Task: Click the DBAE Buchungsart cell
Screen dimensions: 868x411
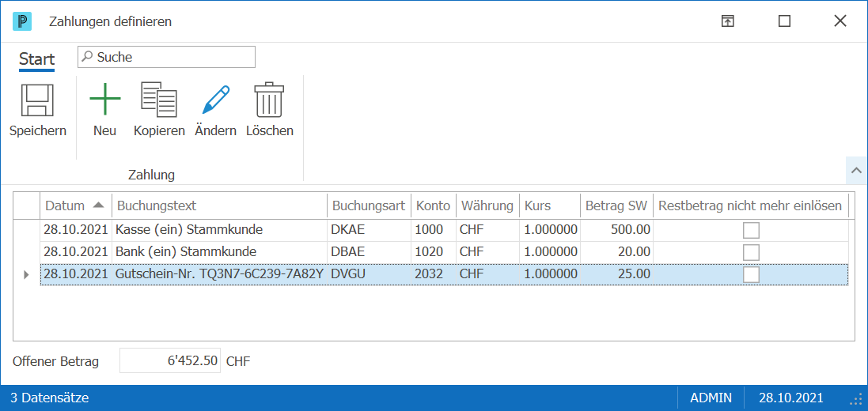Action: coord(369,252)
